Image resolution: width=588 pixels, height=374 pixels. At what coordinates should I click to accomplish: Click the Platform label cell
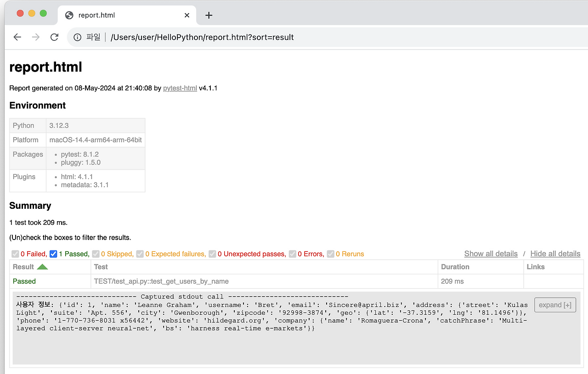click(28, 140)
